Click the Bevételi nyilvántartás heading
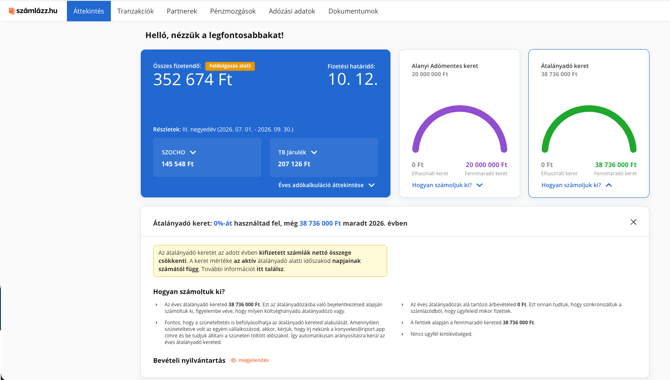Image resolution: width=670 pixels, height=380 pixels. 189,360
